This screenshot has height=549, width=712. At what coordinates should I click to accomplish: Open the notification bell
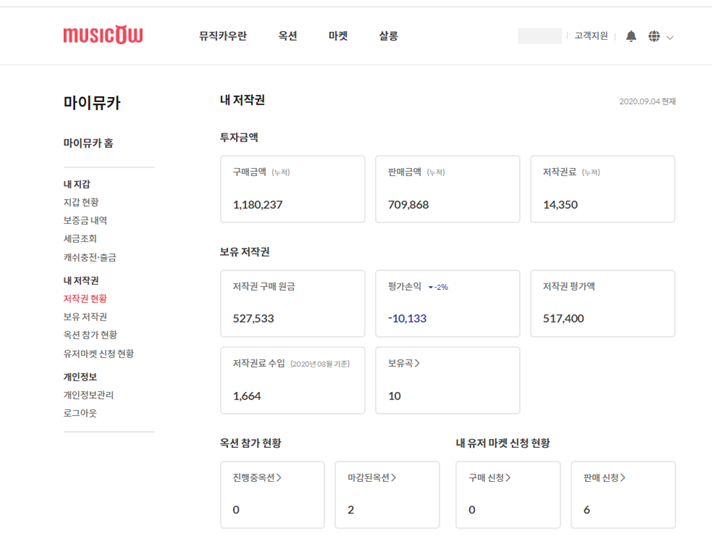click(631, 36)
